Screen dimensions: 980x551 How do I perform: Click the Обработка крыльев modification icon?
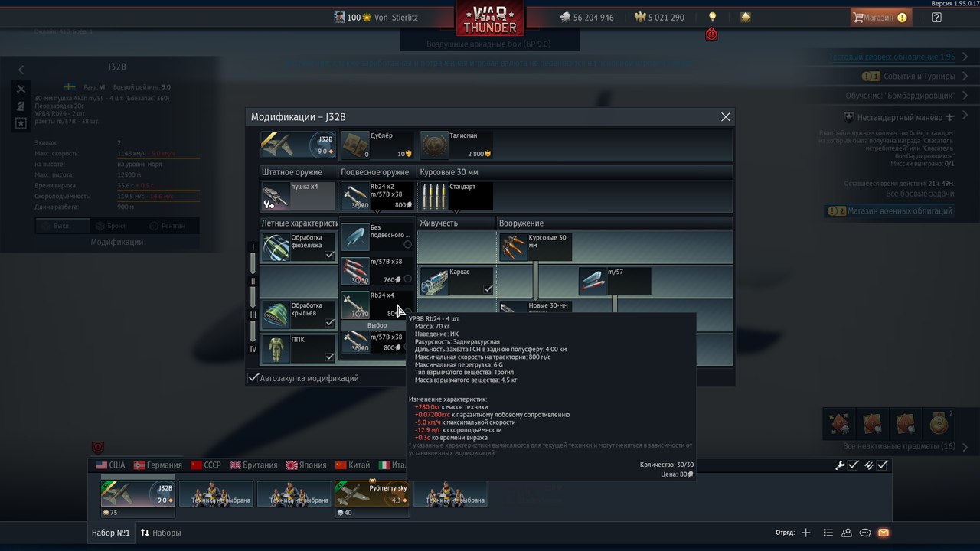point(276,315)
